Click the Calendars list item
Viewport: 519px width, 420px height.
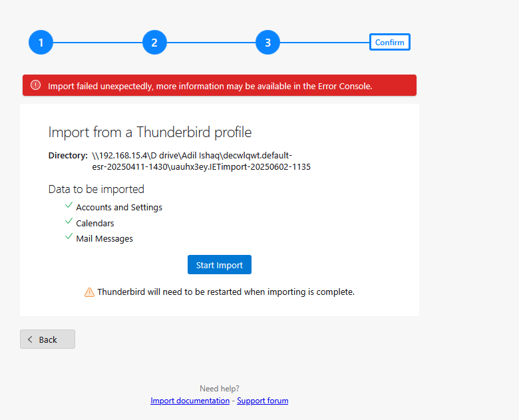click(x=95, y=223)
